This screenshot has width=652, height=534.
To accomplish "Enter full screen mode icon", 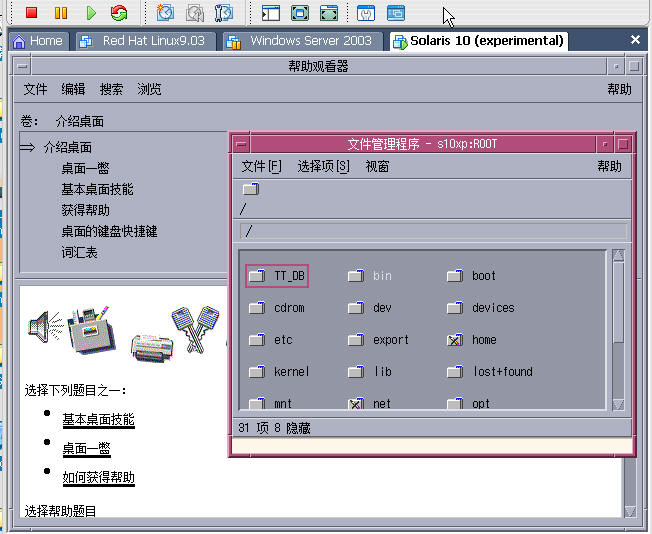I will [329, 13].
